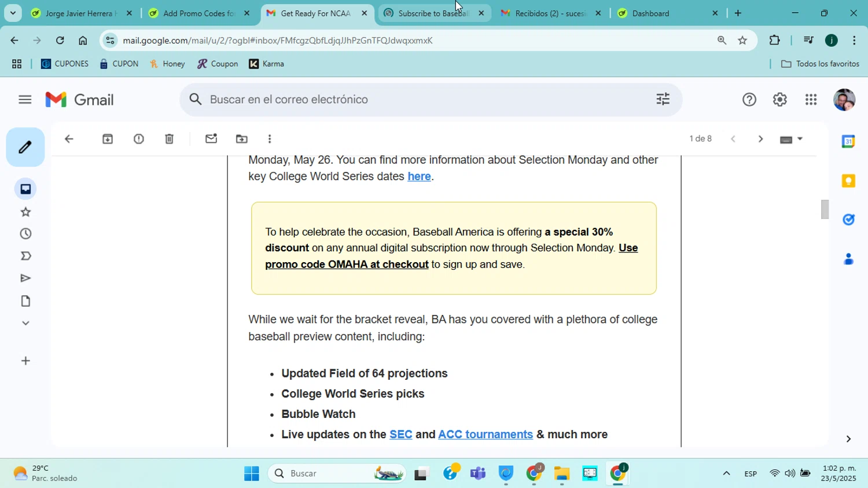Delete this email with trash icon
The image size is (868, 488).
[169, 139]
